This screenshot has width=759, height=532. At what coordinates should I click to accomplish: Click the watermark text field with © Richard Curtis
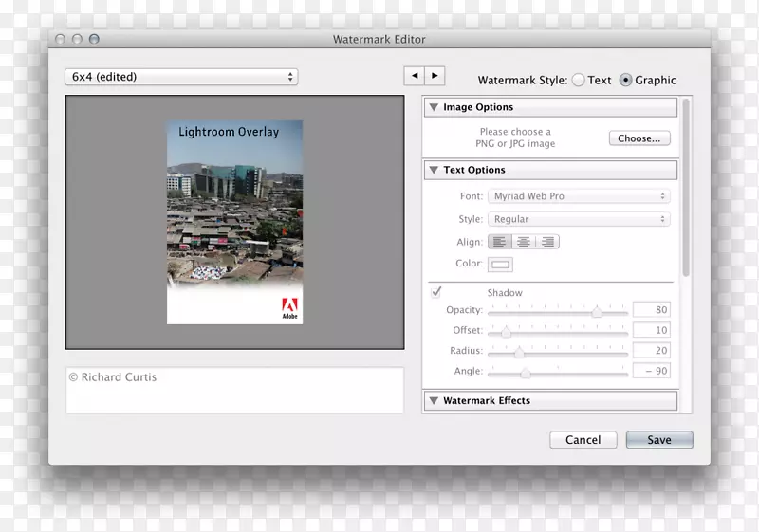coord(234,389)
